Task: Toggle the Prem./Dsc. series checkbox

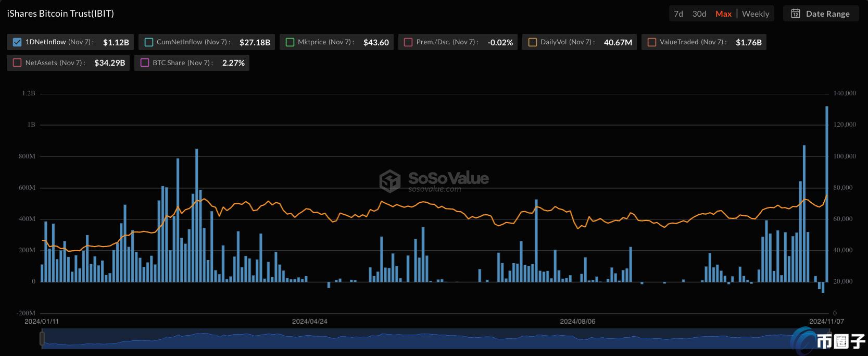Action: pos(408,42)
